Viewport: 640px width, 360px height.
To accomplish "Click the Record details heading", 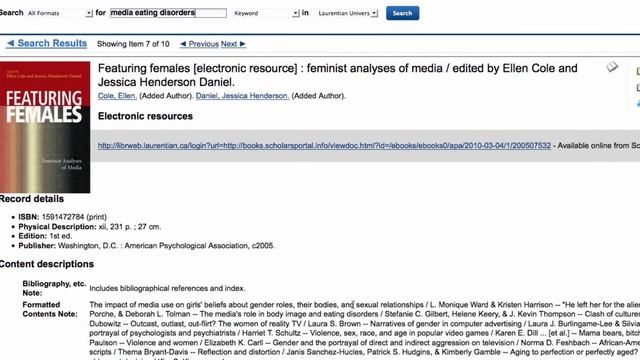I will click(32, 199).
